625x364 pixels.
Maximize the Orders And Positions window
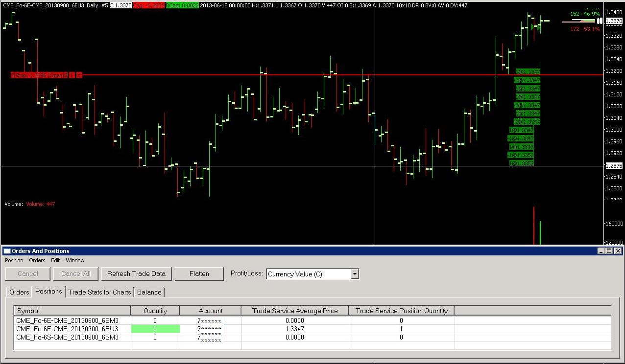[x=609, y=251]
